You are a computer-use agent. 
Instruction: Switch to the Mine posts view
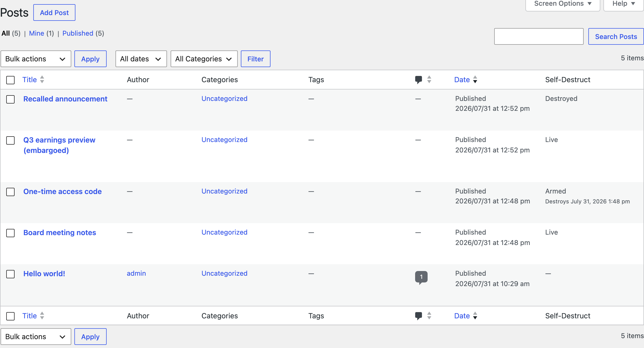click(36, 33)
